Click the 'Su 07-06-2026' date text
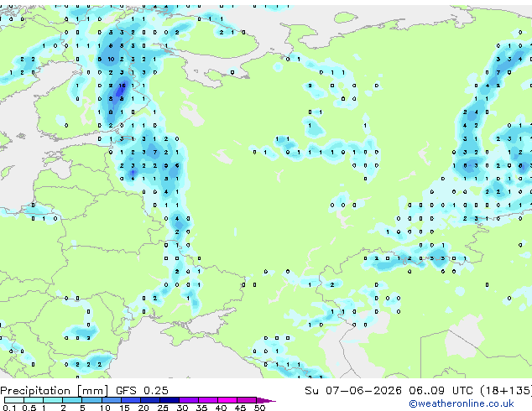 pos(353,391)
